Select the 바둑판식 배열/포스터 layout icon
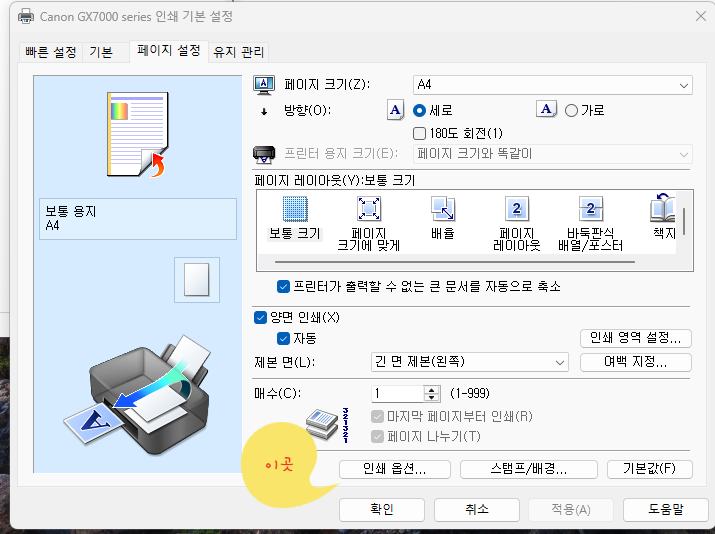This screenshot has width=715, height=534. click(x=591, y=209)
